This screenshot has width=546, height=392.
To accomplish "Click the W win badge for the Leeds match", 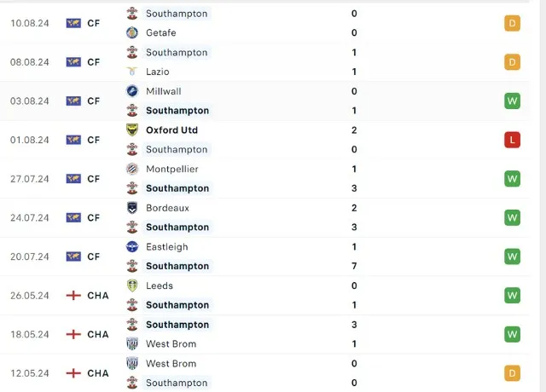I will click(x=512, y=296).
